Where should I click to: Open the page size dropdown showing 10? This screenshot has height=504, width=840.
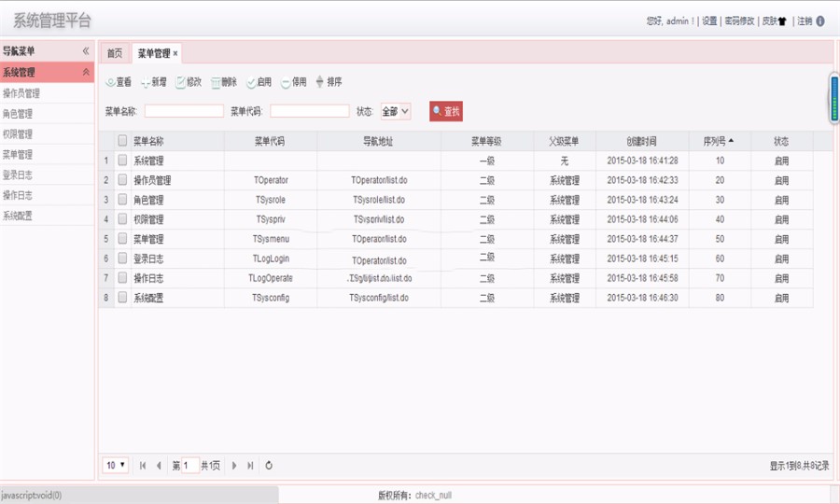coord(116,465)
